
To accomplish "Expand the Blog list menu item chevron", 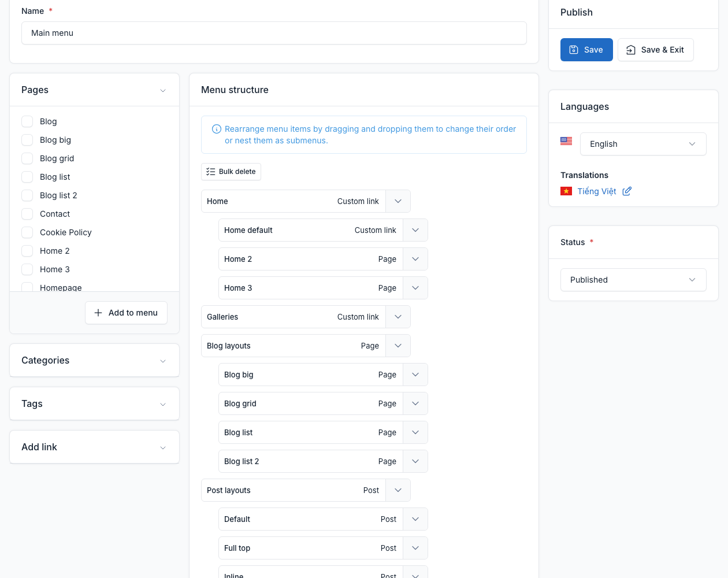I will [x=415, y=432].
